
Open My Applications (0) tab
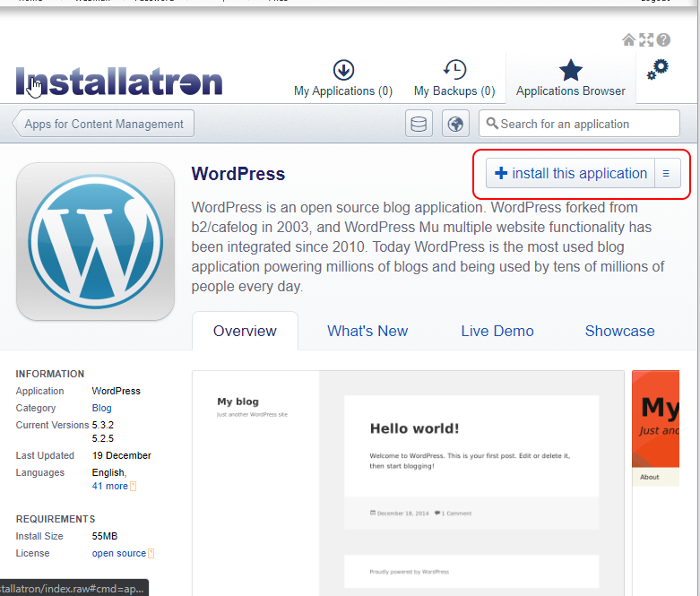pyautogui.click(x=343, y=79)
